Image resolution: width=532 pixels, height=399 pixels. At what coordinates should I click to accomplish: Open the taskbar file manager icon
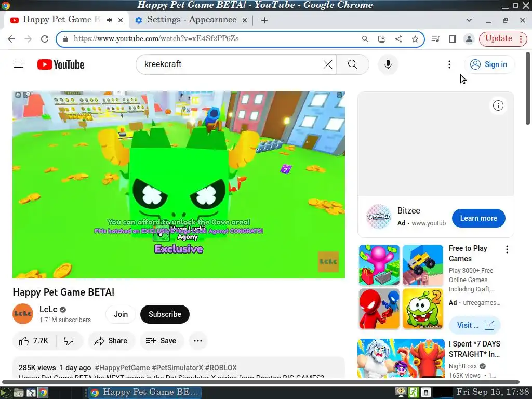click(x=19, y=393)
